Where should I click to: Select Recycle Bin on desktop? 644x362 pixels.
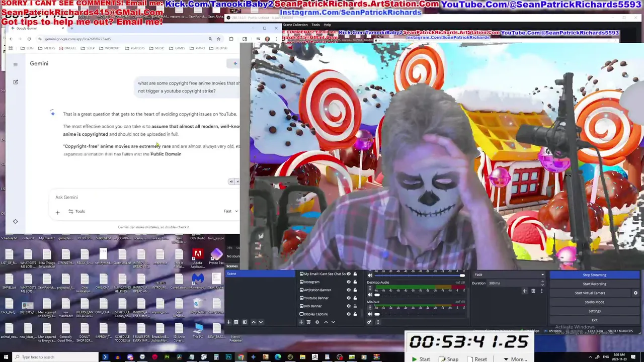tap(198, 305)
